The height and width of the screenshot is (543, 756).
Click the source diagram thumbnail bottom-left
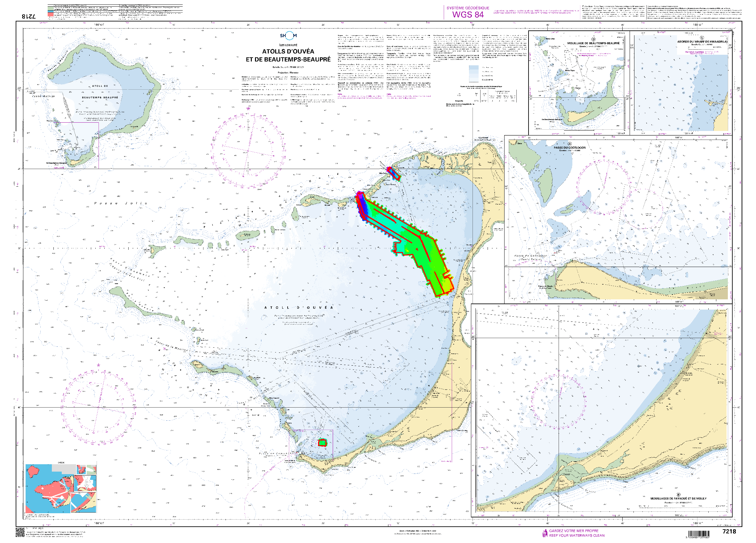(61, 489)
